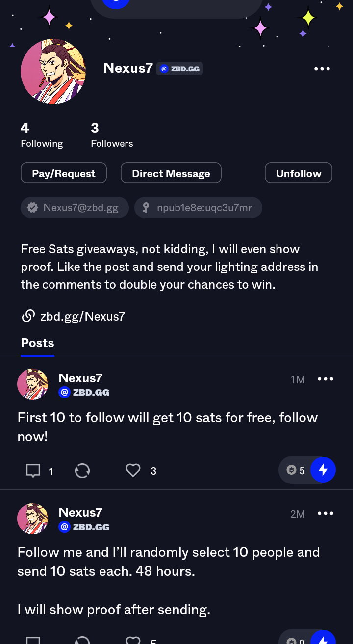Like the 'First 10 to follow' post
353x644 pixels.
[133, 471]
